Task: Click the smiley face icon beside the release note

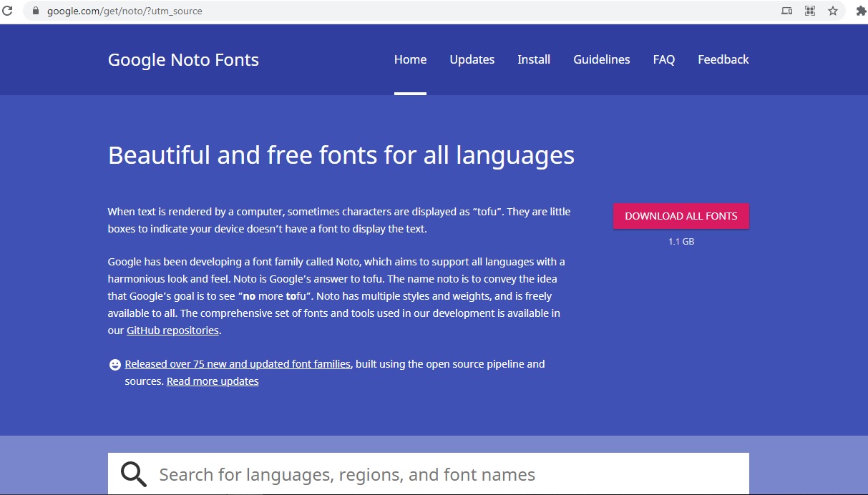Action: [114, 365]
